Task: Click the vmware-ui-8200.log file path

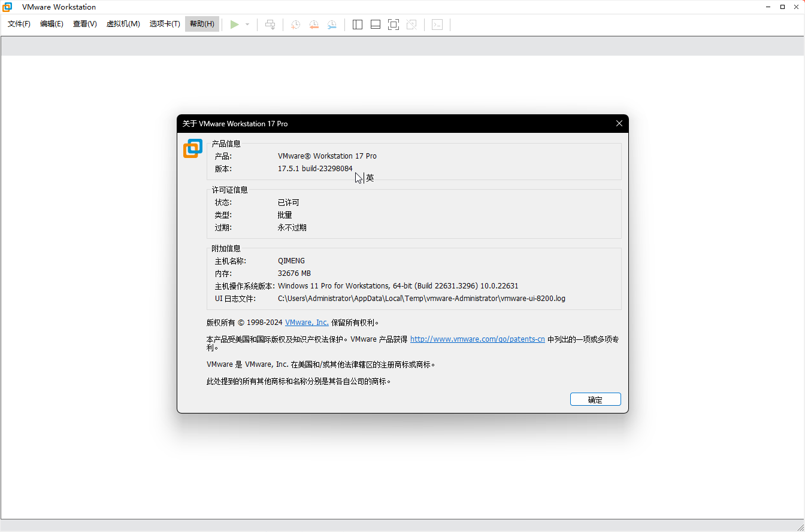Action: 422,299
